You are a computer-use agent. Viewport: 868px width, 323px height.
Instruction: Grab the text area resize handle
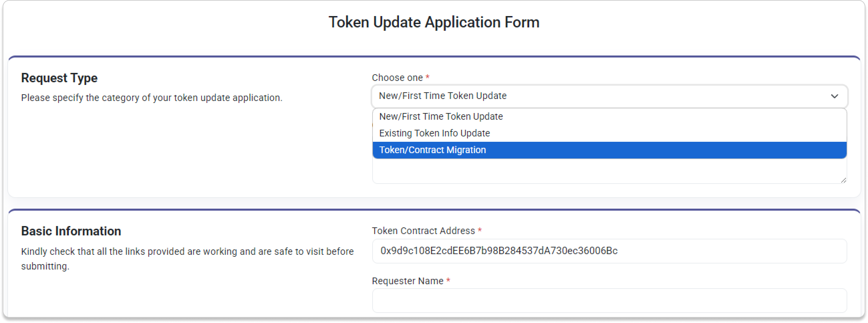(843, 180)
